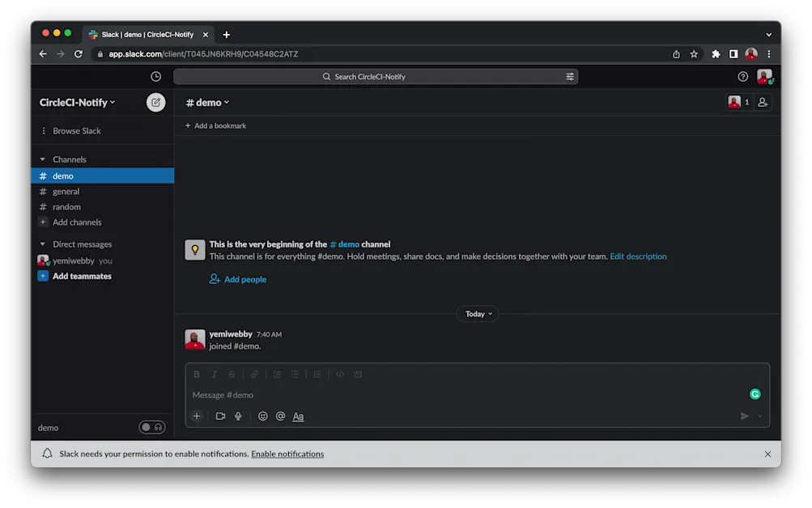This screenshot has height=508, width=812.
Task: Click the microphone audio clip icon
Action: 237,416
